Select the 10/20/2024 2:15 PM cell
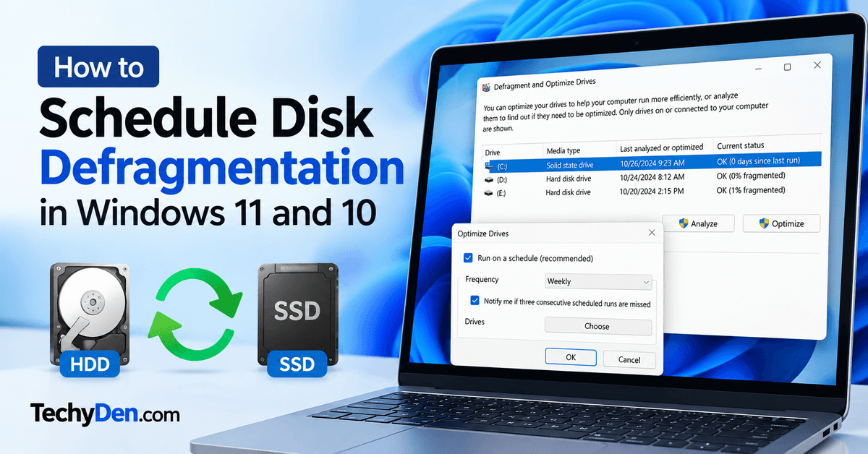This screenshot has width=868, height=454. click(651, 192)
